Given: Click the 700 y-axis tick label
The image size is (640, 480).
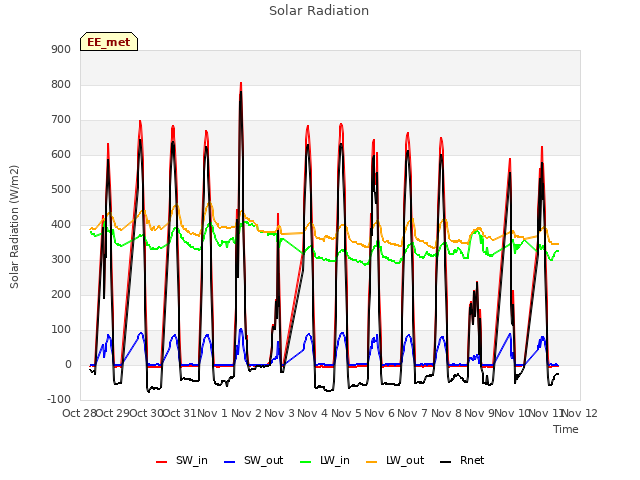Looking at the screenshot, I should click(x=61, y=120).
